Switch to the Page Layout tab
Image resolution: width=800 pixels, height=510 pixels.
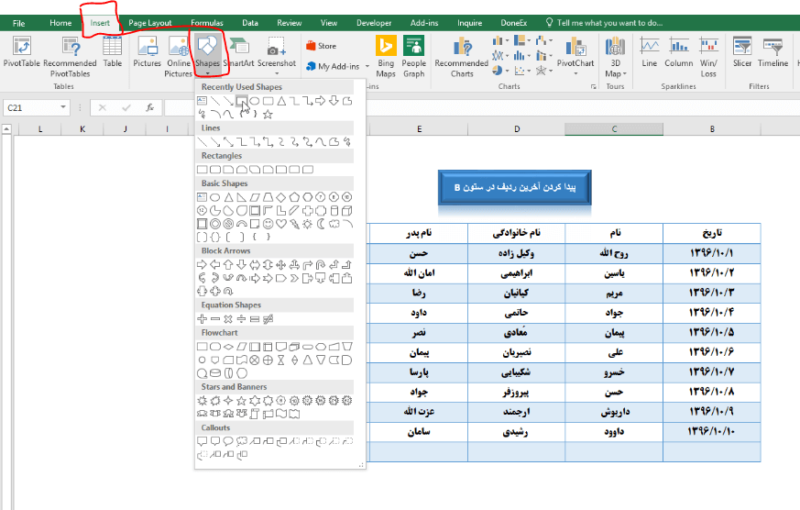(150, 22)
